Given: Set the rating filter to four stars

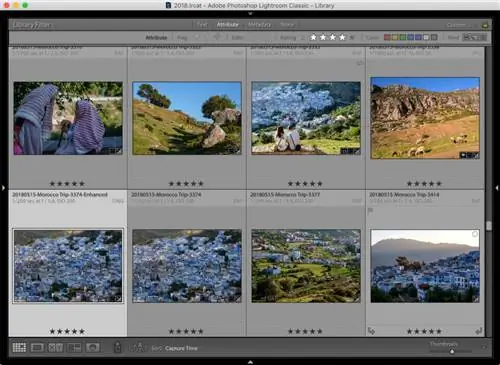Looking at the screenshot, I should pyautogui.click(x=342, y=37).
